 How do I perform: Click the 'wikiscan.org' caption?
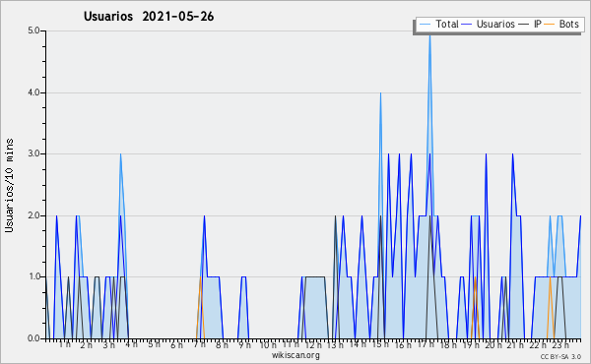tap(295, 355)
